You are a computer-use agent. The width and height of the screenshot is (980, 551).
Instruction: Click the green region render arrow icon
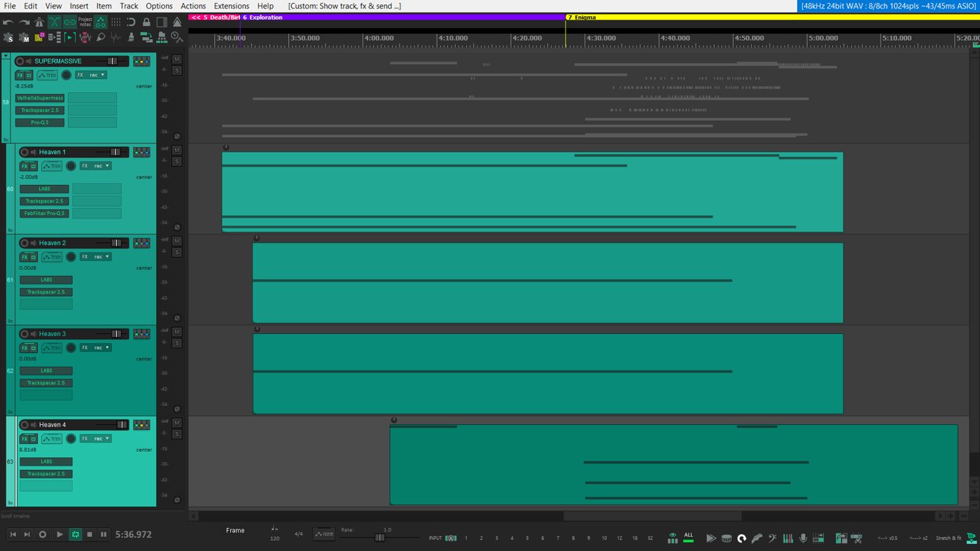146,38
